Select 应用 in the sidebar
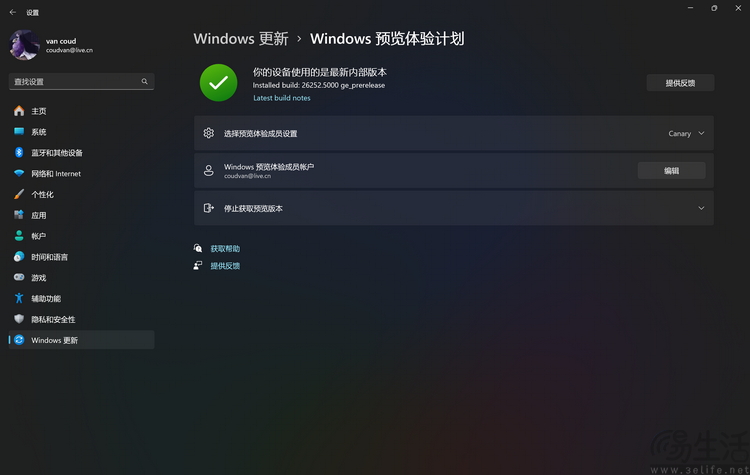750x475 pixels. (39, 215)
